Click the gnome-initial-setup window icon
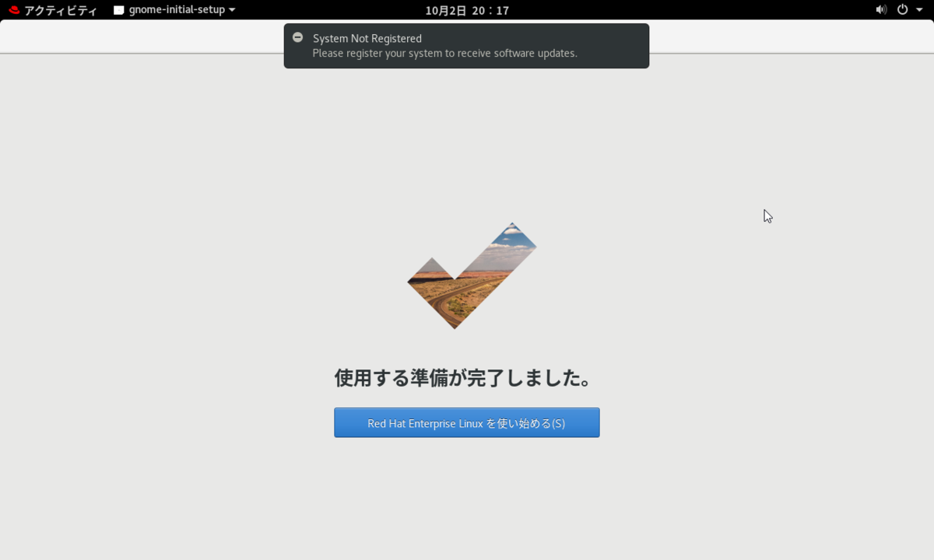This screenshot has width=934, height=560. coord(119,10)
